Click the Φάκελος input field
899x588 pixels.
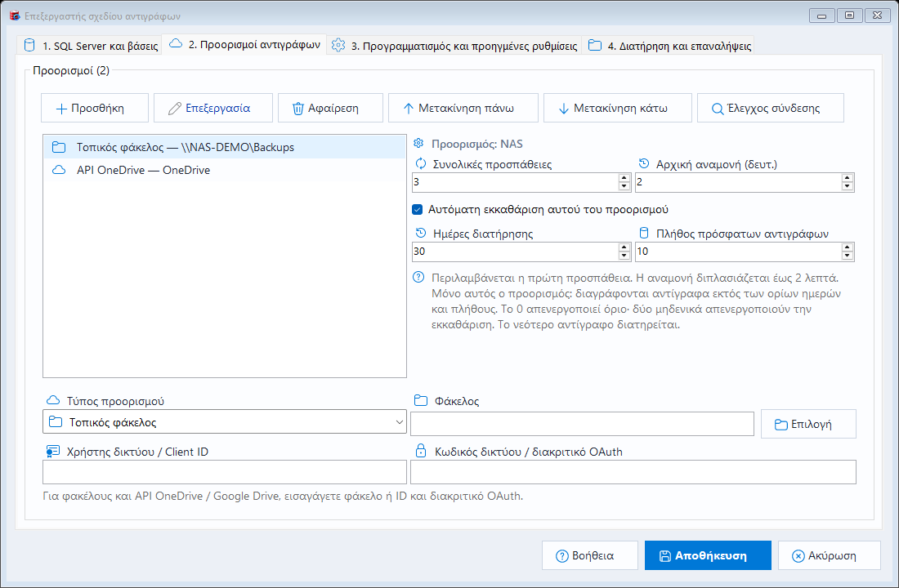(x=582, y=424)
